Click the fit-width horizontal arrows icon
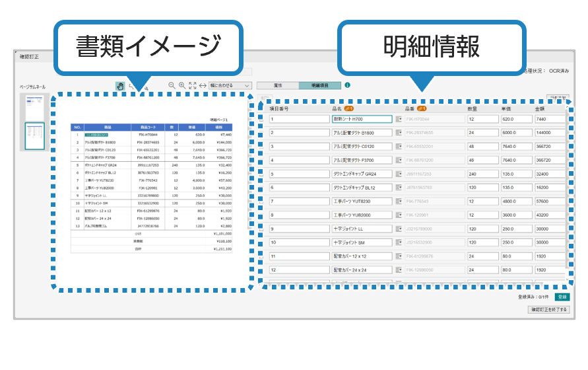 click(x=202, y=85)
